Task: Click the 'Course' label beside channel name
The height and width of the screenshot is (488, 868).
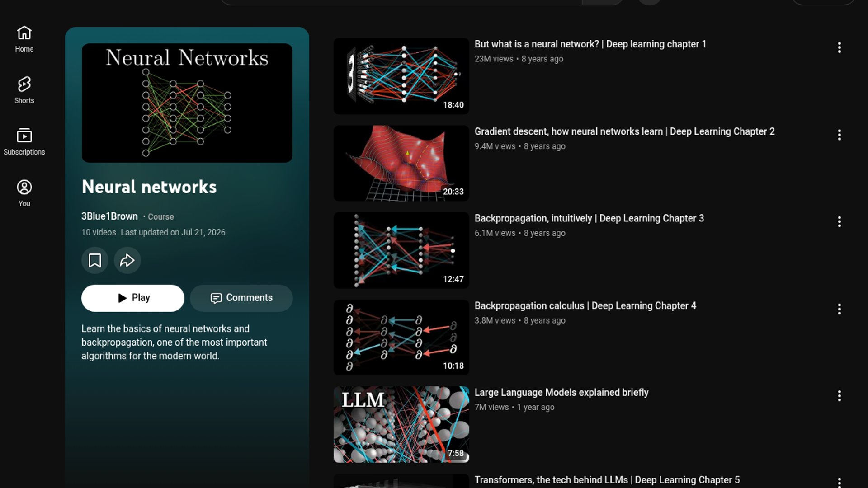Action: [x=161, y=217]
